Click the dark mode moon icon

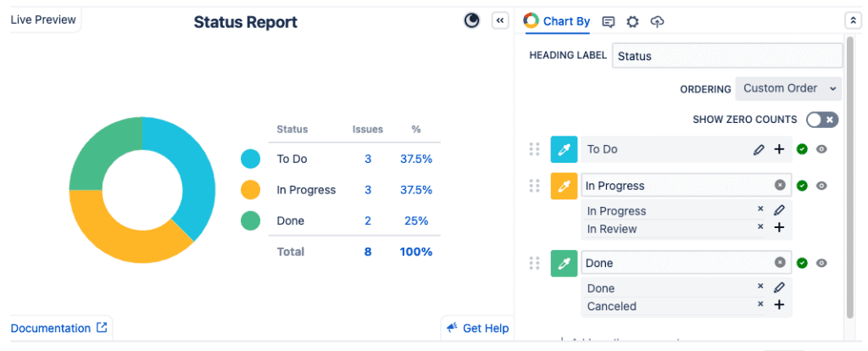pos(472,21)
